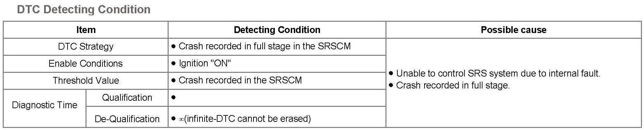Click 'Crash recorded in full stage in the SRSCM'
644x130 pixels.
(265, 46)
